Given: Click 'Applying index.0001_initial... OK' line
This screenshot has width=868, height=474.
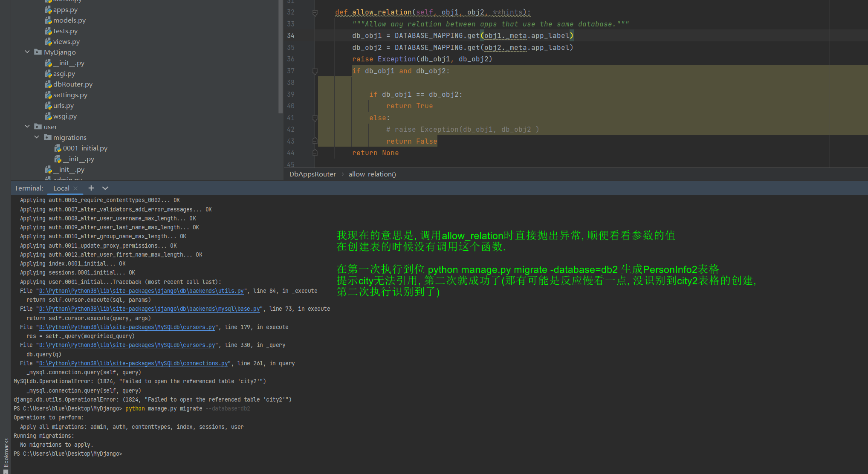Looking at the screenshot, I should pos(72,264).
